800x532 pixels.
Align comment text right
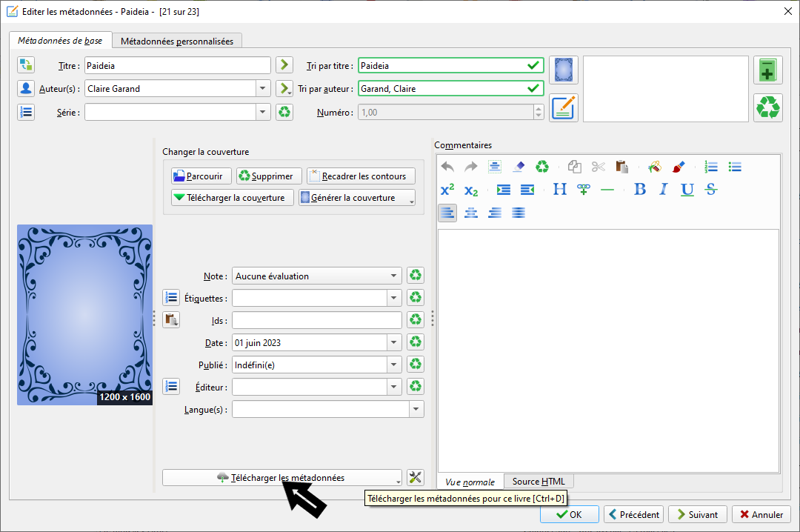pyautogui.click(x=494, y=213)
